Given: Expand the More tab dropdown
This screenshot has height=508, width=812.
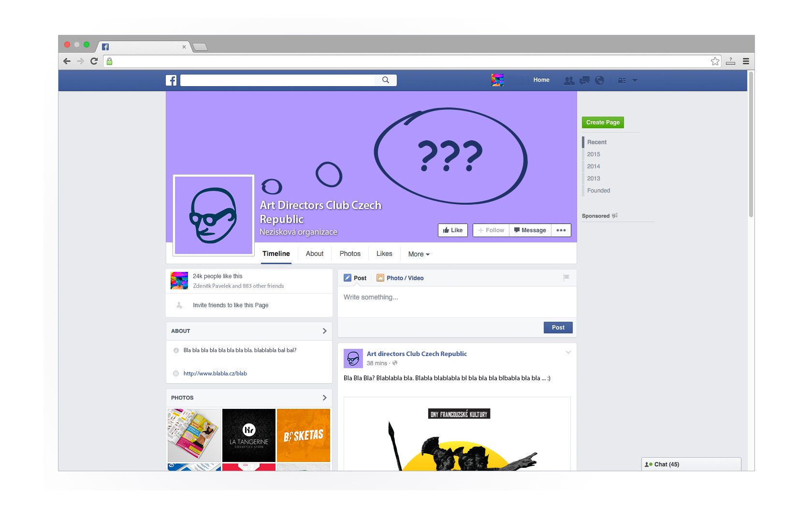Looking at the screenshot, I should click(x=419, y=254).
